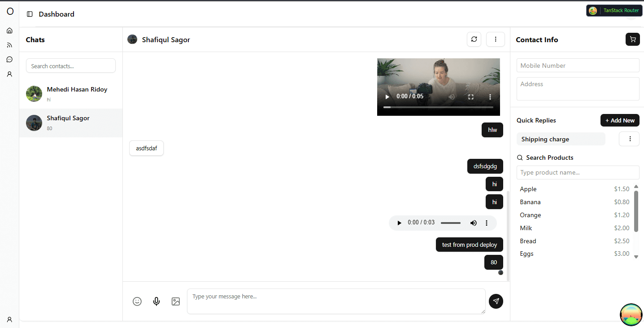Open the user icon below chat icon

click(x=9, y=74)
